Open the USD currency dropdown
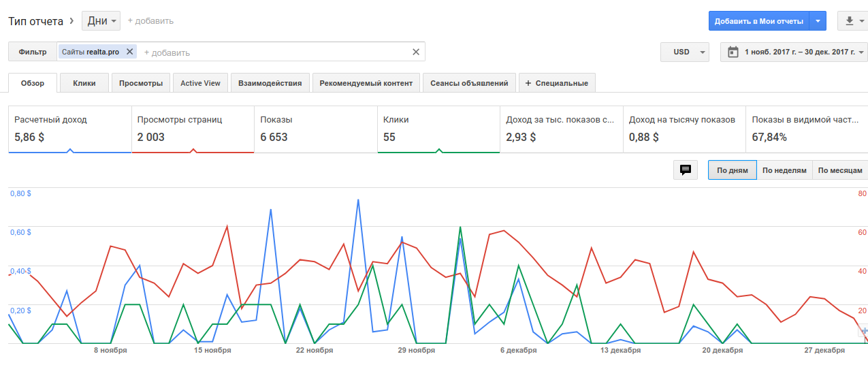The width and height of the screenshot is (868, 365). [685, 52]
